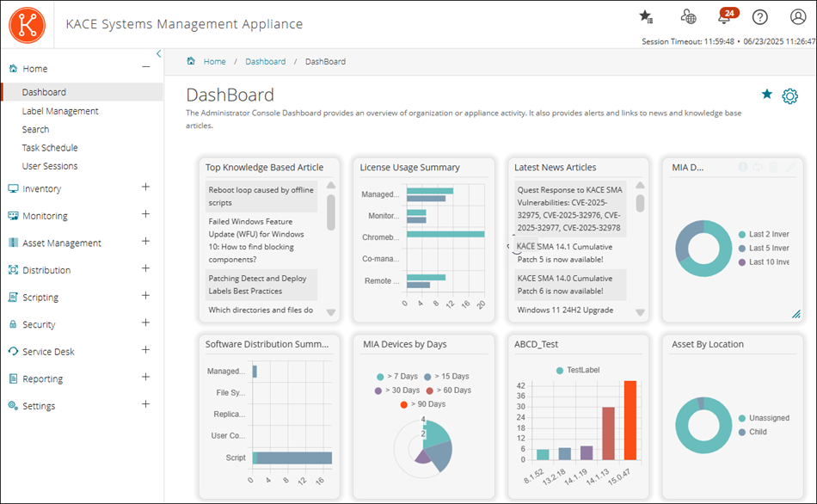Click the language selection globe icon in header
The image size is (817, 504).
(686, 15)
